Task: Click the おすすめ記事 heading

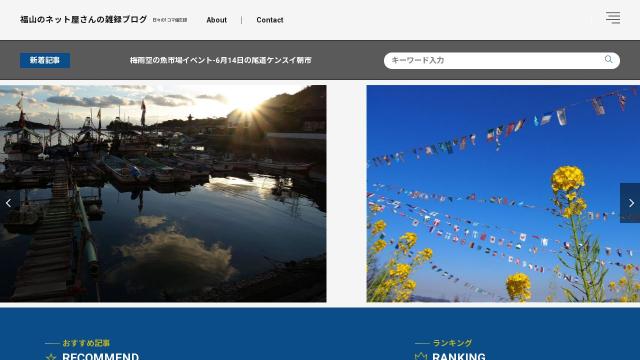Action: click(x=86, y=343)
